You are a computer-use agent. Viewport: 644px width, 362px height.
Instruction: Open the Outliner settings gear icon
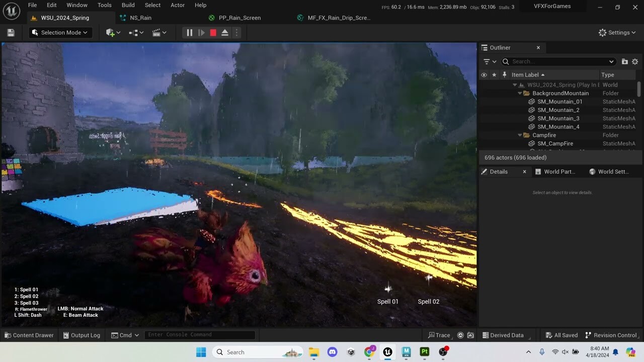(635, 61)
